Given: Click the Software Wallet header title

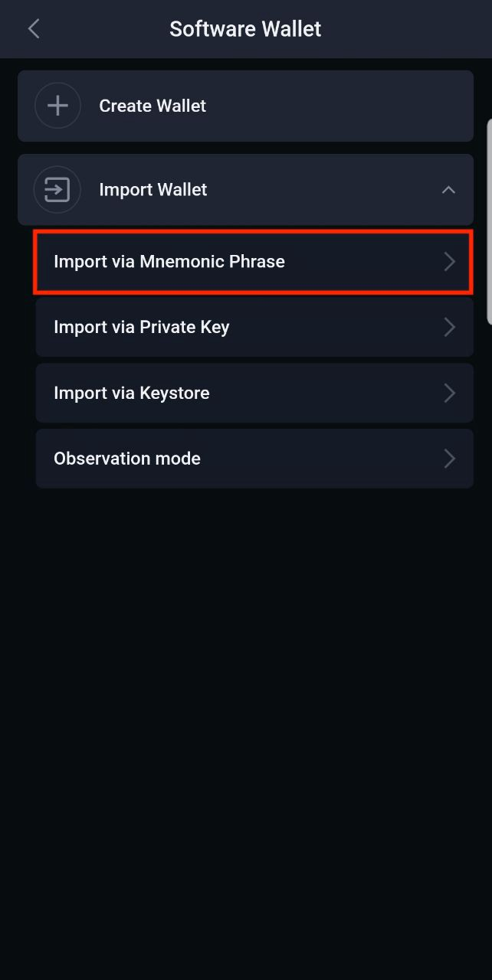Looking at the screenshot, I should pos(245,29).
